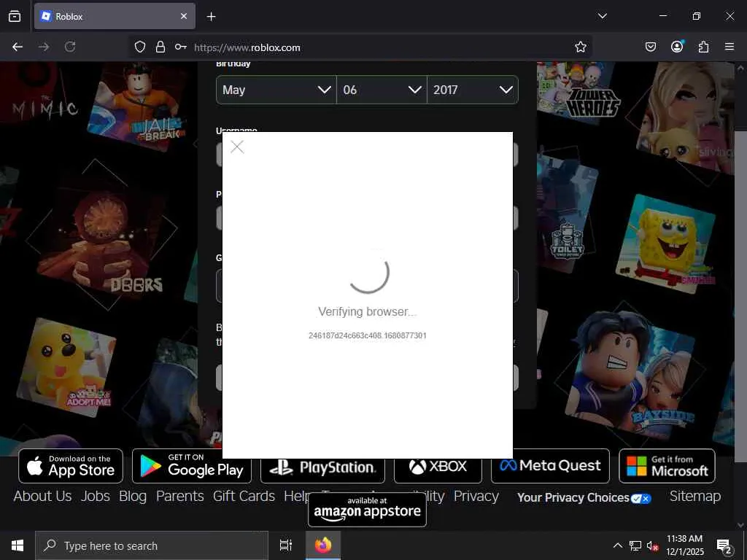Open the birthday month dropdown showing May
Screen dimensions: 747x560
276,90
